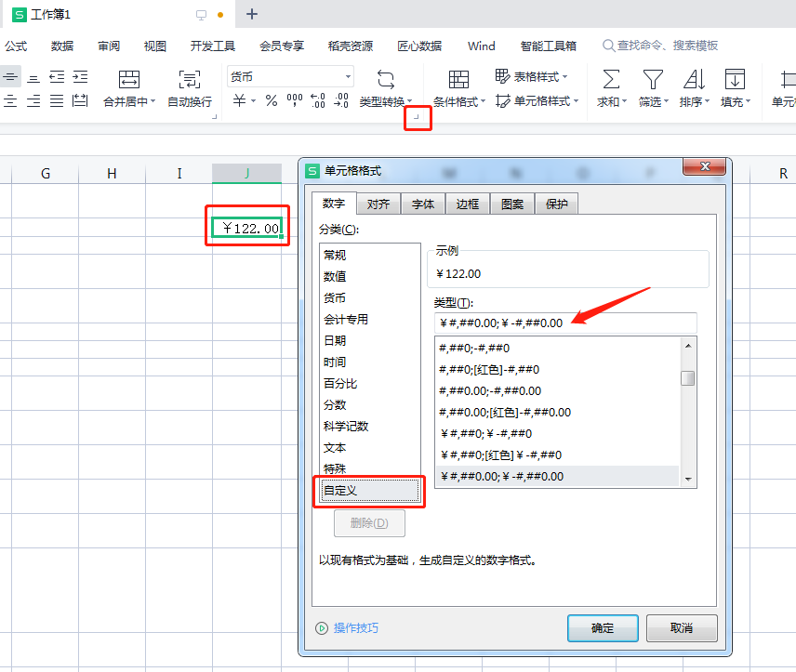Click the 确定 button

[602, 628]
